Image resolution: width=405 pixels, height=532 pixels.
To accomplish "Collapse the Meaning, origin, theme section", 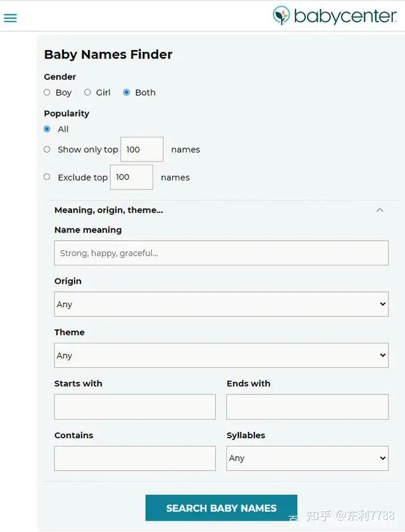I will click(380, 210).
